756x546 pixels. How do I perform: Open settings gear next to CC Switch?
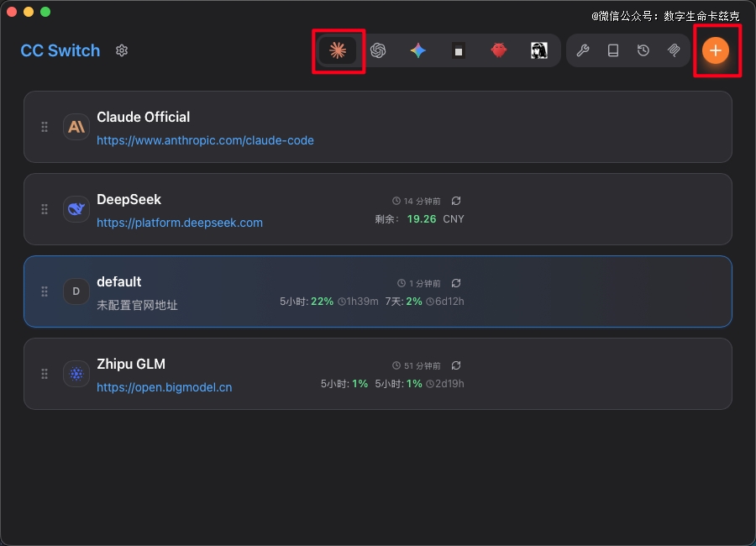point(122,50)
